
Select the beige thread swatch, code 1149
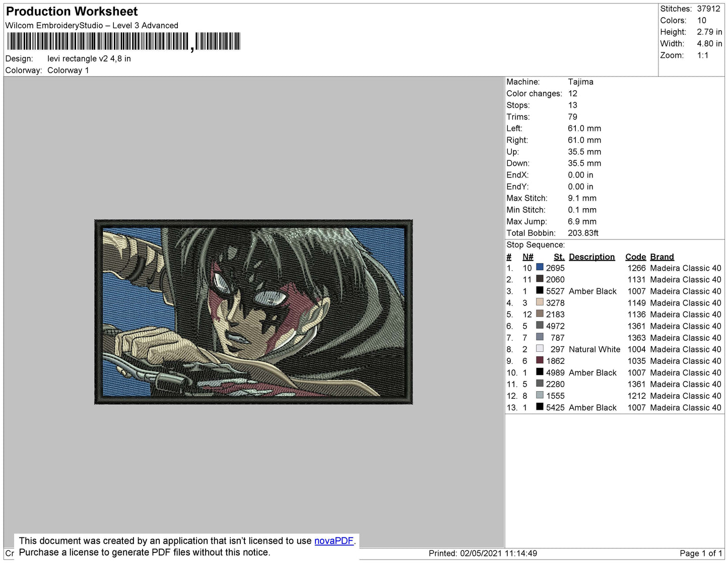[x=540, y=302]
